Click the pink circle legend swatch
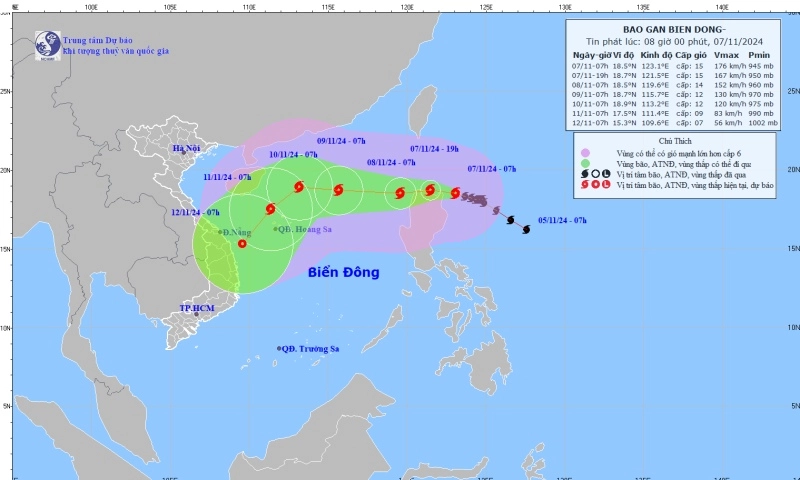This screenshot has width=800, height=480. click(x=585, y=152)
